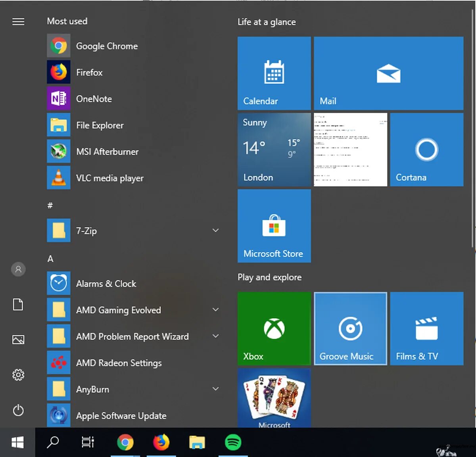Launch MSI Afterburner
The width and height of the screenshot is (476, 457).
pyautogui.click(x=133, y=152)
